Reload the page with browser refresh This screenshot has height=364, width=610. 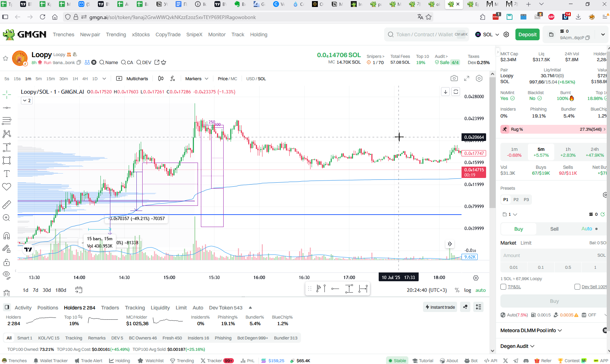(43, 17)
